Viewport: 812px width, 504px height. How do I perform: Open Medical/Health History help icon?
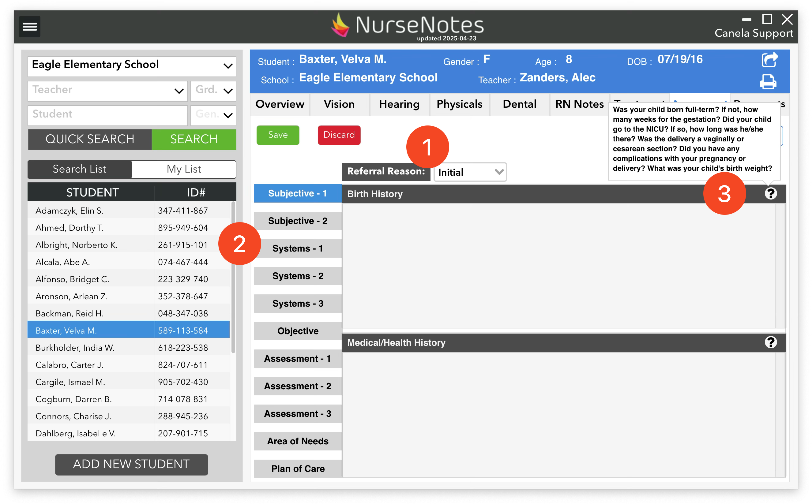pyautogui.click(x=770, y=342)
